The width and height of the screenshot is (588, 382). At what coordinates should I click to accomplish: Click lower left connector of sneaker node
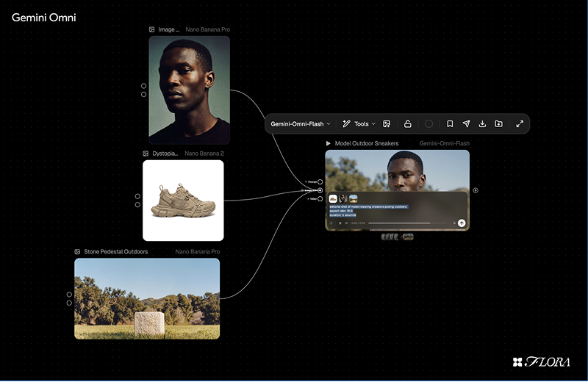[x=137, y=205]
